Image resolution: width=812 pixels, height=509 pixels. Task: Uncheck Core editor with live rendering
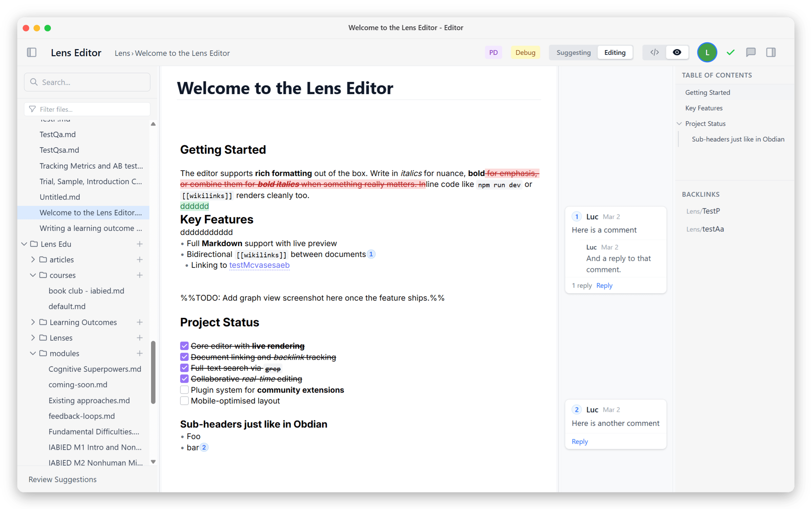pos(184,346)
